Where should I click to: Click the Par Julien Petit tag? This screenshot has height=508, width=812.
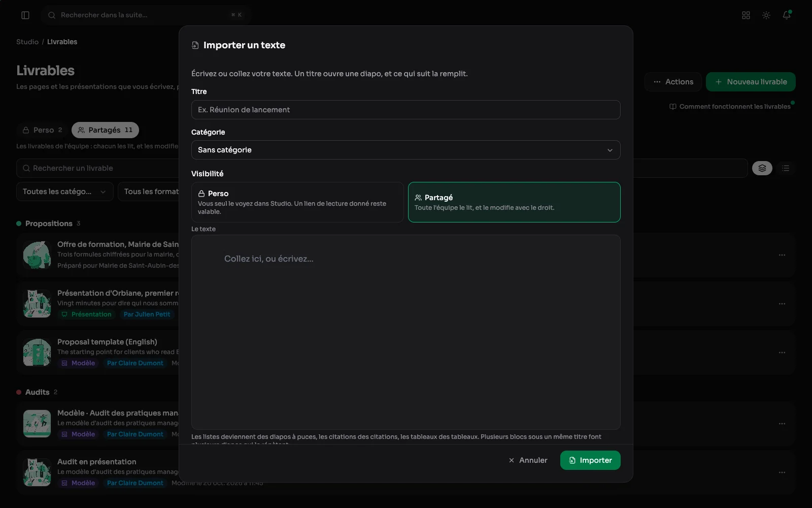pyautogui.click(x=147, y=314)
